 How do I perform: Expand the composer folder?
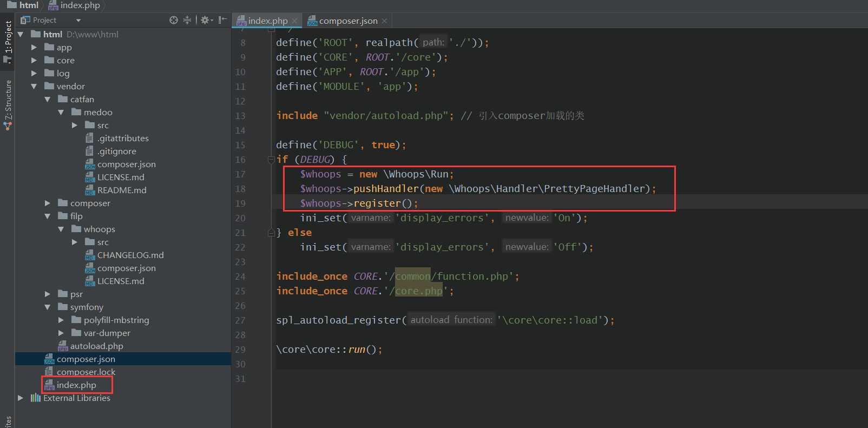(48, 203)
